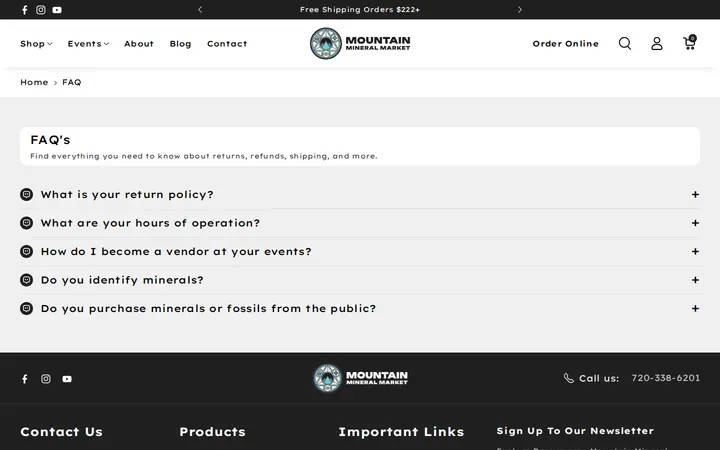Click chat icon beside vendor question
Image resolution: width=720 pixels, height=450 pixels.
tap(27, 251)
